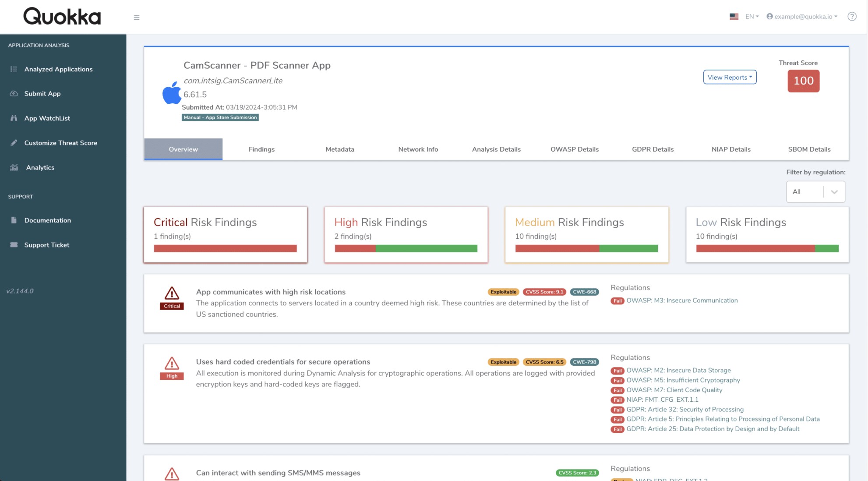Open the EN language dropdown
This screenshot has width=868, height=481.
pos(752,17)
